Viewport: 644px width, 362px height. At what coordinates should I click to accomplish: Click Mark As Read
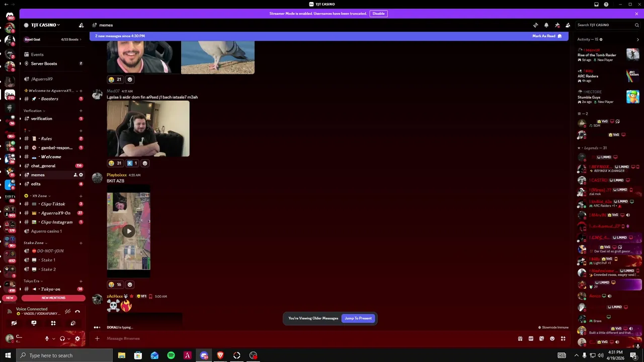click(547, 36)
